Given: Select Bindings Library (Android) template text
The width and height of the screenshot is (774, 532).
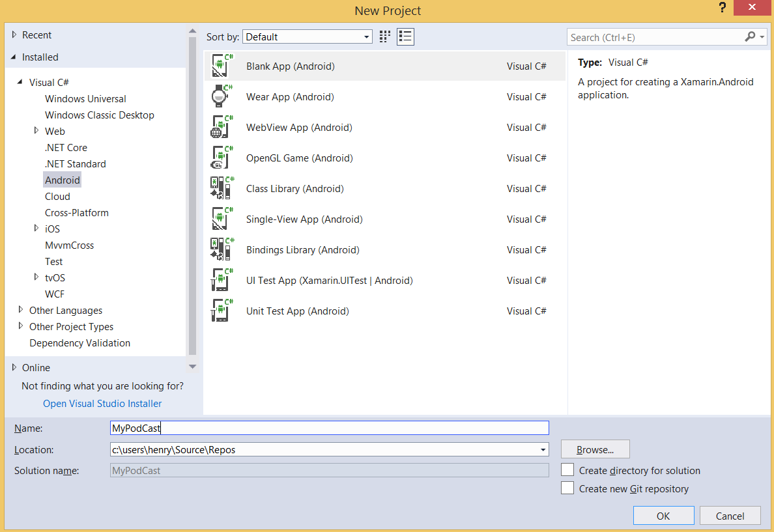Looking at the screenshot, I should [302, 249].
